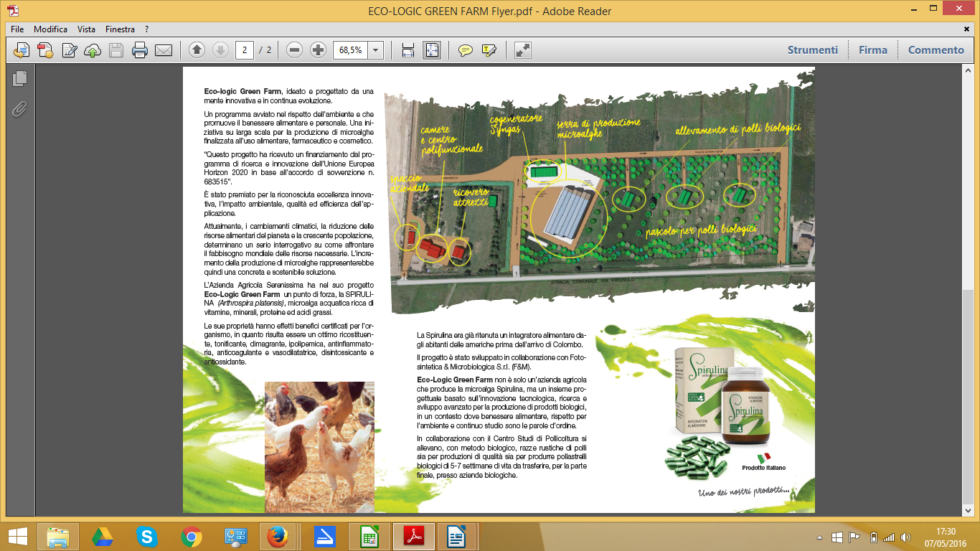Zoom out with the minus button
The width and height of the screenshot is (980, 551).
click(294, 50)
